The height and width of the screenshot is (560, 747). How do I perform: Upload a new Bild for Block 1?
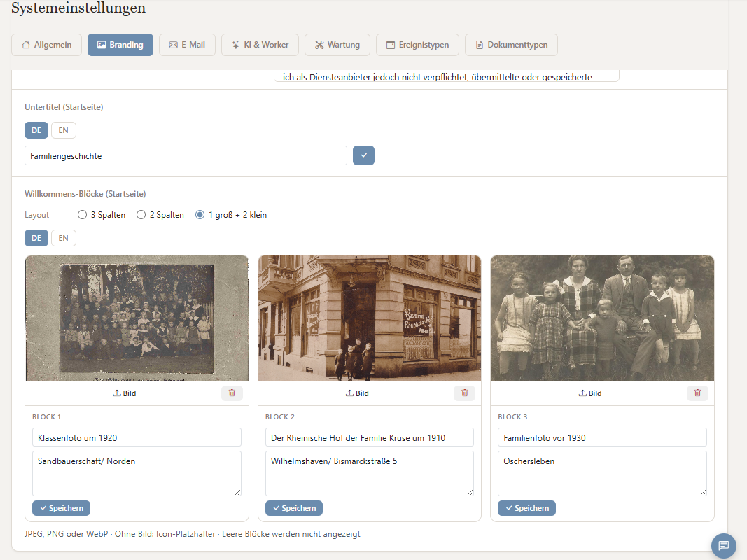125,393
